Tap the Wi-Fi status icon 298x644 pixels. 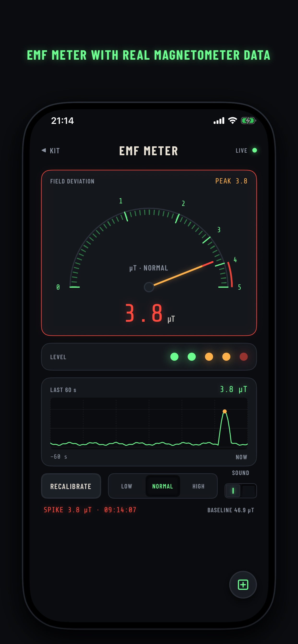pyautogui.click(x=233, y=121)
